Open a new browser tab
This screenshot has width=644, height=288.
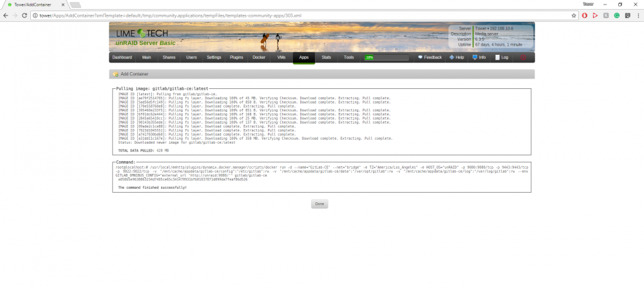[75, 5]
